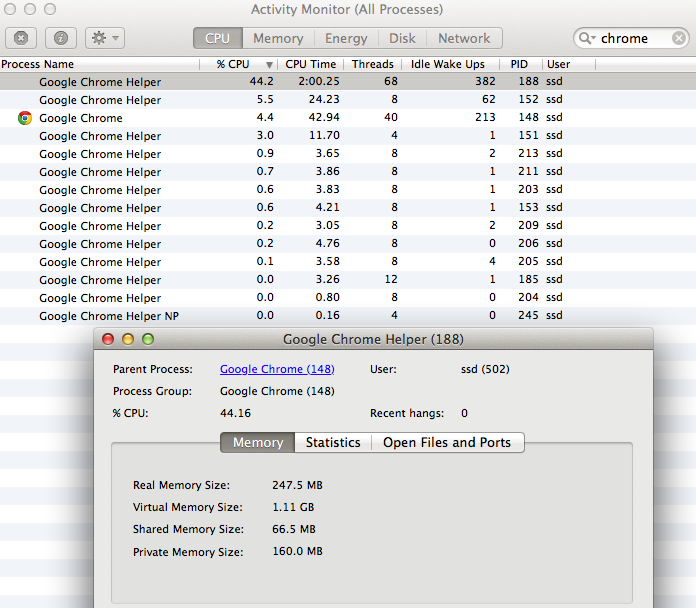Switch to the Energy tab
This screenshot has width=696, height=608.
tap(346, 38)
